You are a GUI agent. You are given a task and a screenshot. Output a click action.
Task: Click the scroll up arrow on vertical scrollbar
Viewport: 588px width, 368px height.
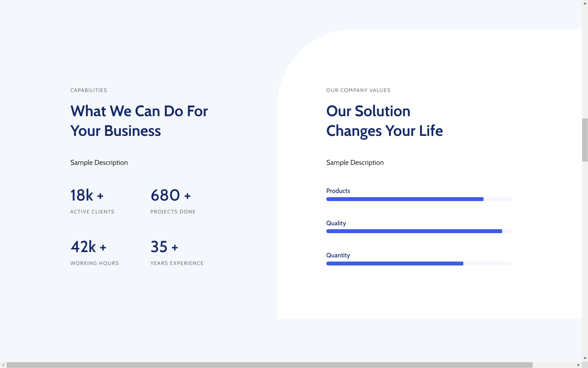tap(585, 3)
